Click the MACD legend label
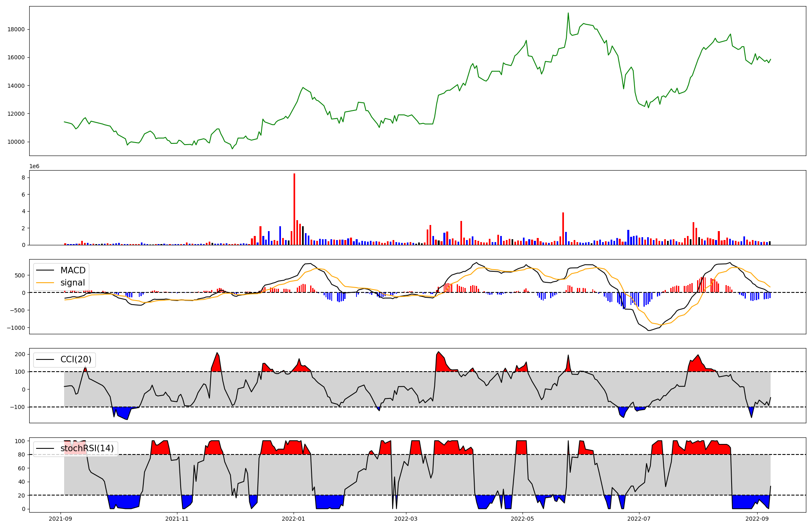The image size is (812, 528). [x=73, y=270]
